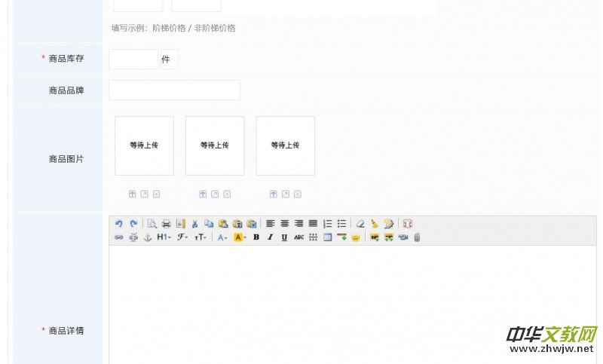Open the yellow text highlight color picker

240,237
